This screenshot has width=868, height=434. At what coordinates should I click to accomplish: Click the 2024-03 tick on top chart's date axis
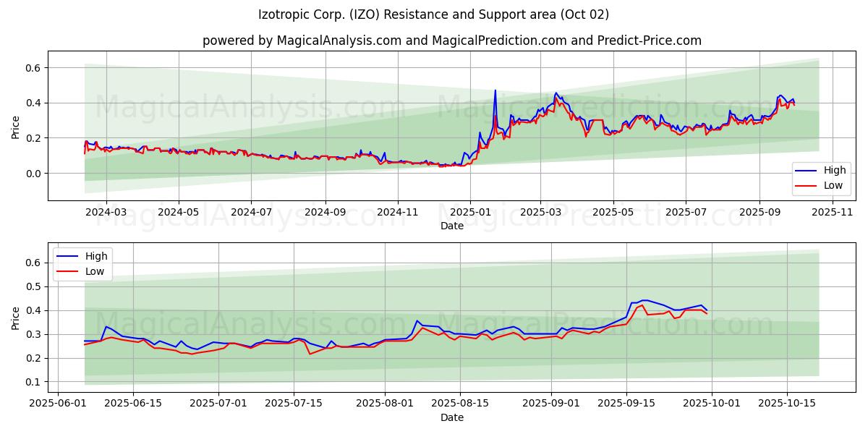coord(106,213)
